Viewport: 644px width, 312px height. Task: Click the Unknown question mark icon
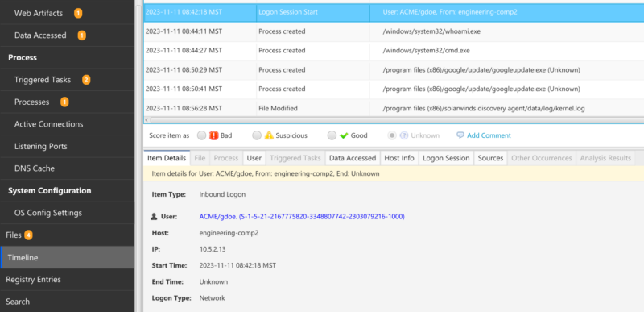[404, 135]
